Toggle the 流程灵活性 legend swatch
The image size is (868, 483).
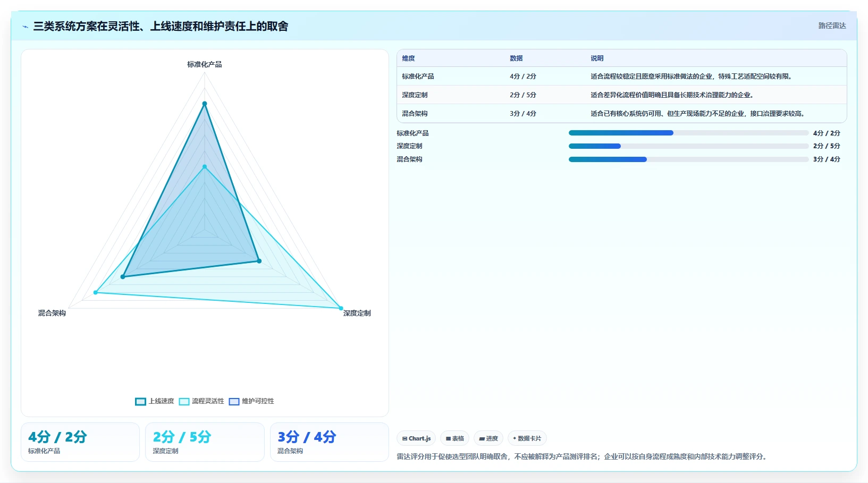(x=184, y=401)
